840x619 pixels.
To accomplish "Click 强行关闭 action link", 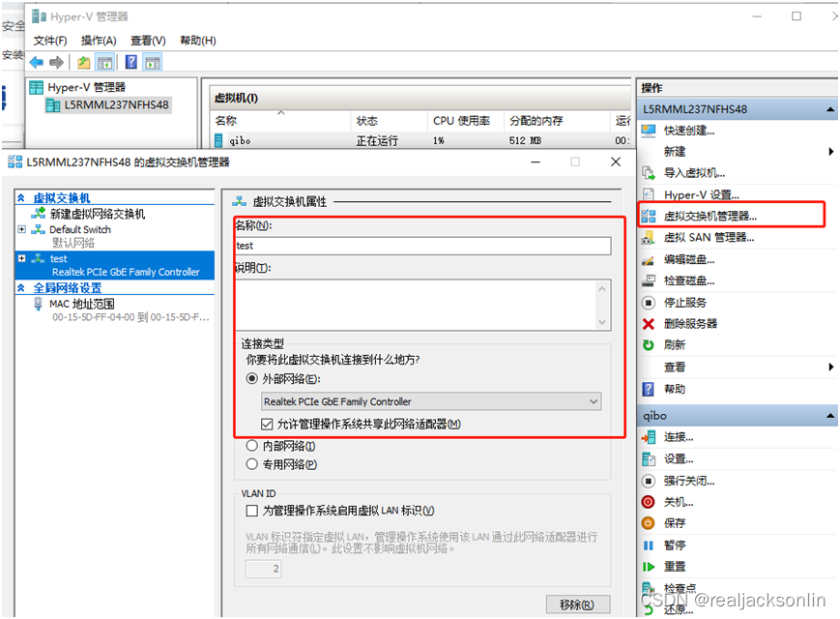I will click(689, 481).
